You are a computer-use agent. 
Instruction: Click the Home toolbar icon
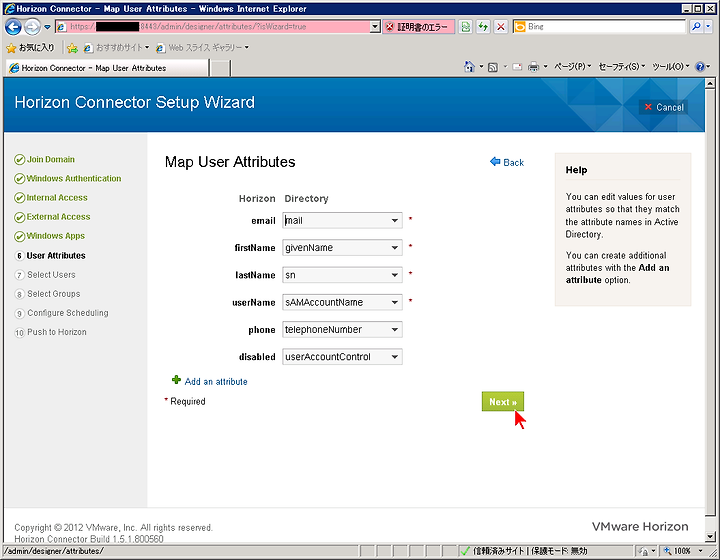point(469,67)
